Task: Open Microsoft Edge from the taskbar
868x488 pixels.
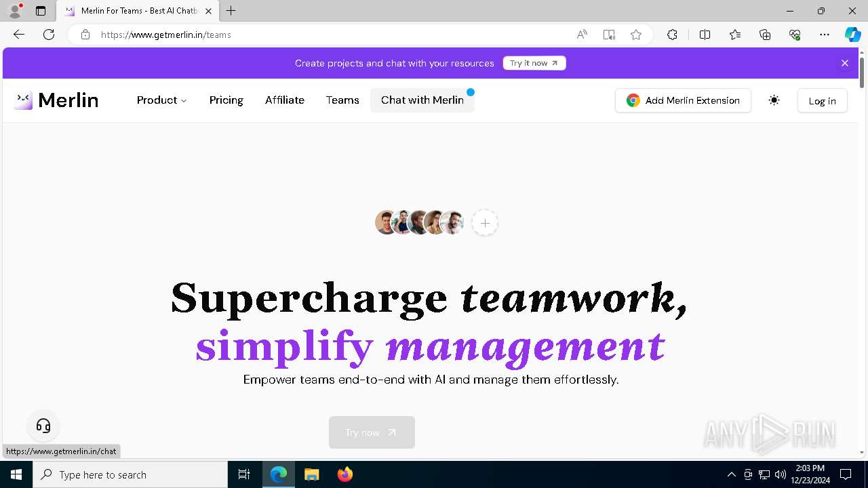Action: (279, 474)
